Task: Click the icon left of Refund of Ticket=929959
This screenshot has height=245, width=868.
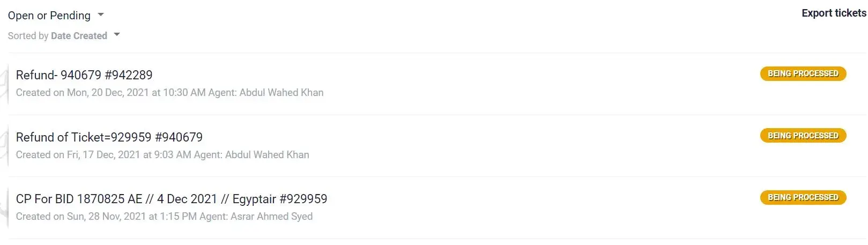Action: pyautogui.click(x=4, y=146)
